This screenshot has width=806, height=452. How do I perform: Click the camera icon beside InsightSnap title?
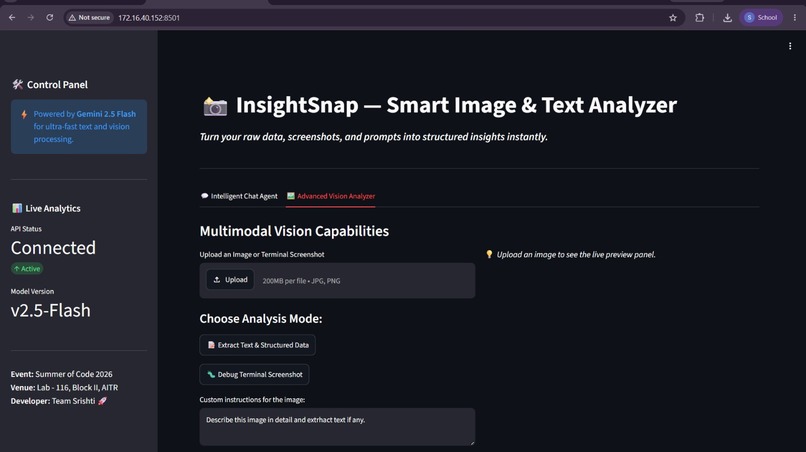pyautogui.click(x=215, y=106)
